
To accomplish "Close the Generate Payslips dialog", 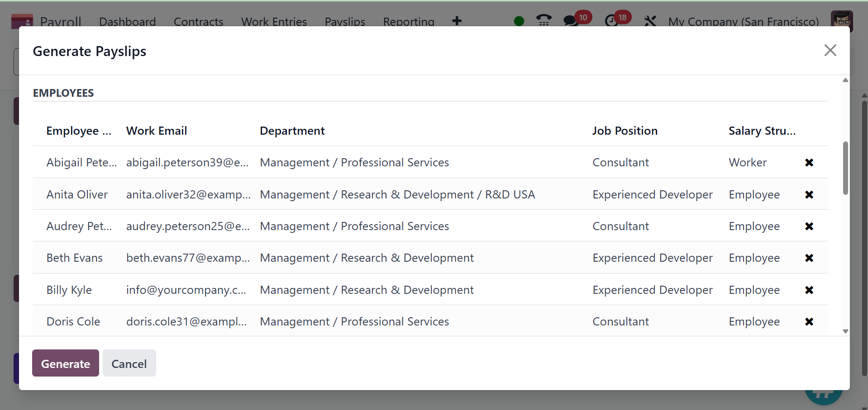I will (830, 50).
